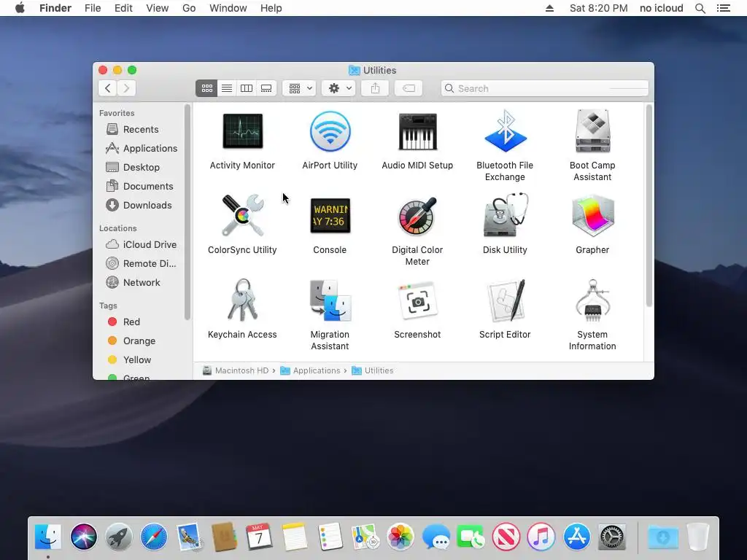Select ColorSync Utility icon
Screen dimensions: 747x560
coord(242,216)
